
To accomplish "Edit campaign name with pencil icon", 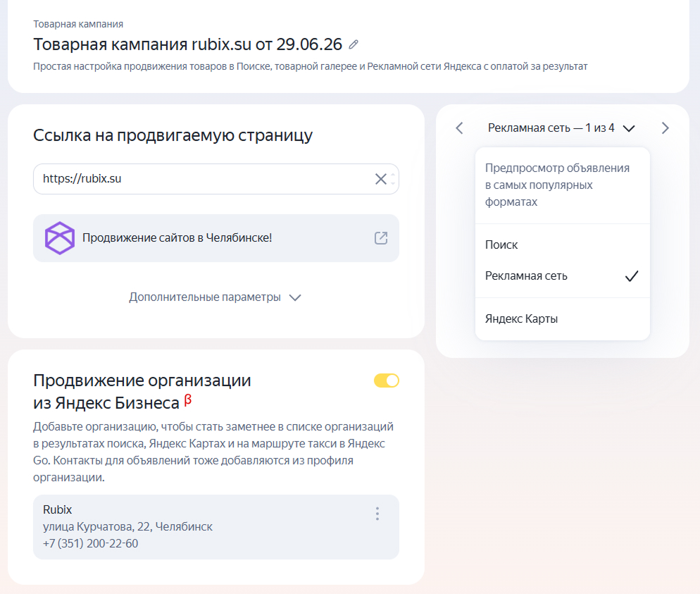I will tap(354, 44).
